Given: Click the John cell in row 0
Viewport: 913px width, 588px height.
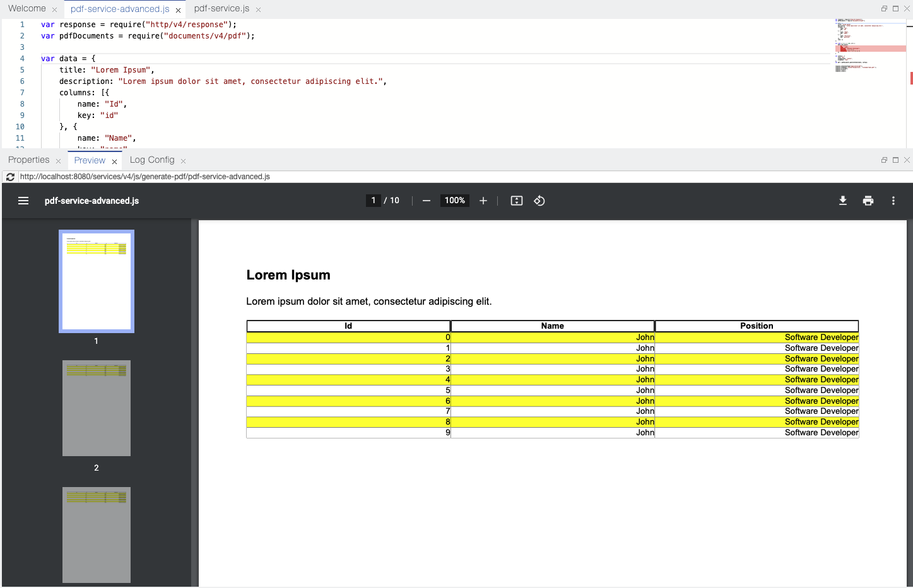Looking at the screenshot, I should click(x=553, y=338).
